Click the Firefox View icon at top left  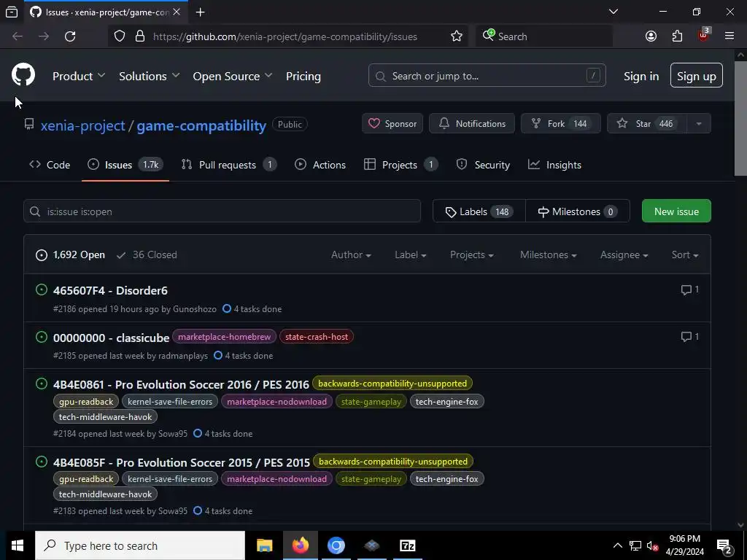pyautogui.click(x=12, y=12)
